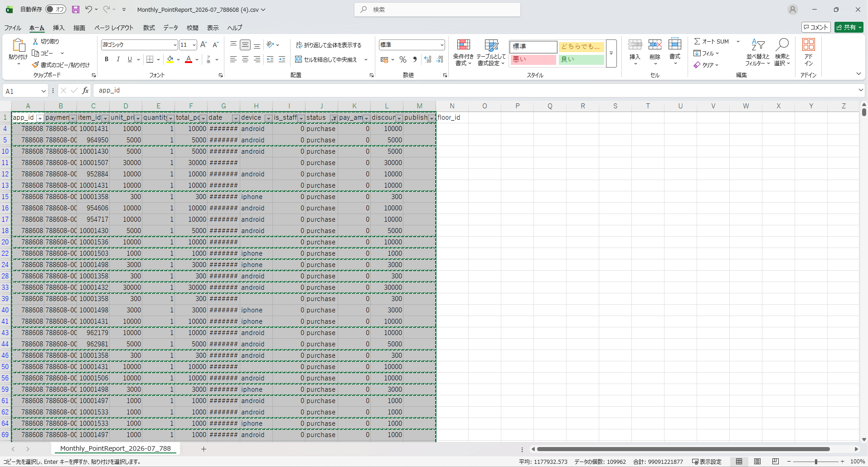The height and width of the screenshot is (467, 868).
Task: Expand the cell styles gallery
Action: click(x=611, y=53)
